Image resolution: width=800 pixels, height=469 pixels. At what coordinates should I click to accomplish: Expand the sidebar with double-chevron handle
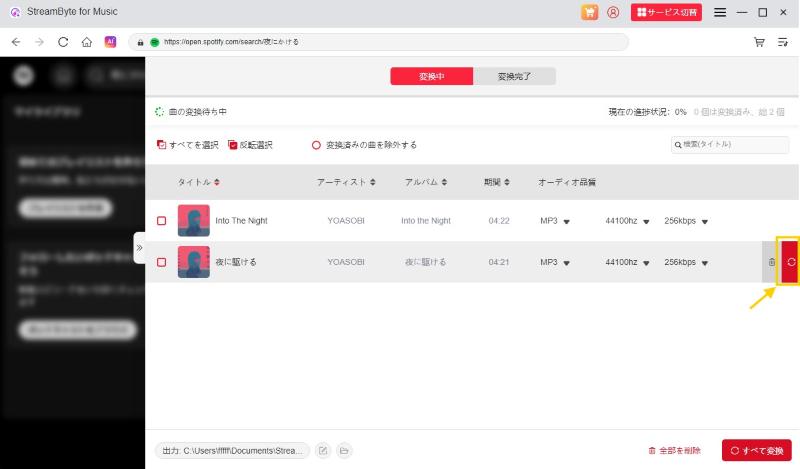point(139,248)
